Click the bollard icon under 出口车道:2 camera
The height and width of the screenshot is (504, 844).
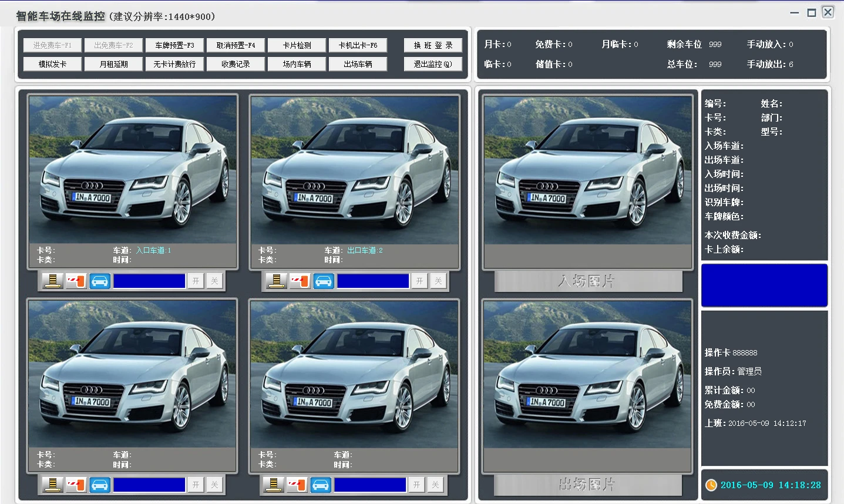276,281
